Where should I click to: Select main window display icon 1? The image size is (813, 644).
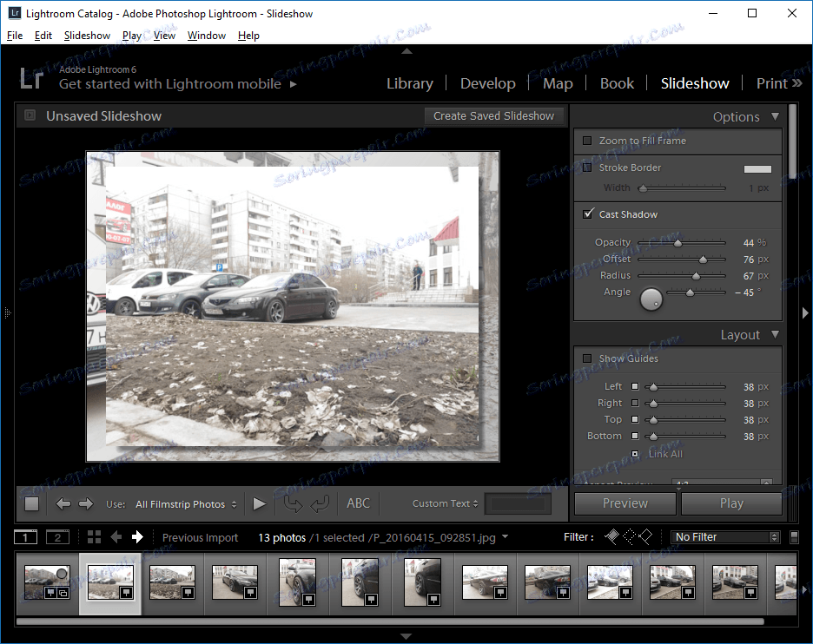(x=25, y=537)
